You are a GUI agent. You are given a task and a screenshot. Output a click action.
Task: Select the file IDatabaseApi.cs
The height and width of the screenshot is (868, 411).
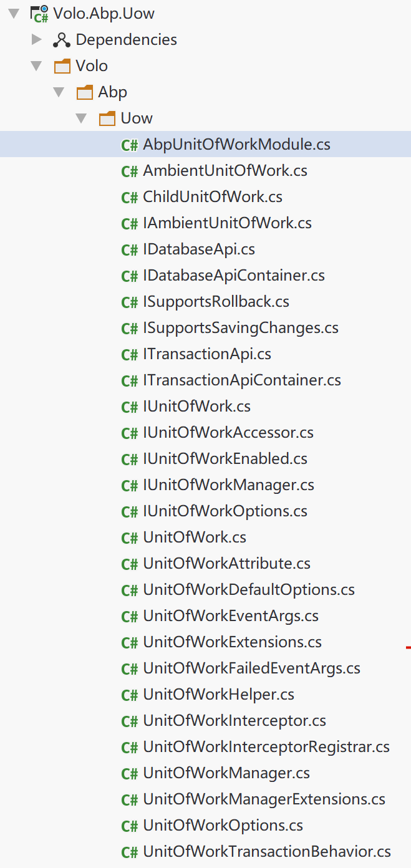click(199, 249)
